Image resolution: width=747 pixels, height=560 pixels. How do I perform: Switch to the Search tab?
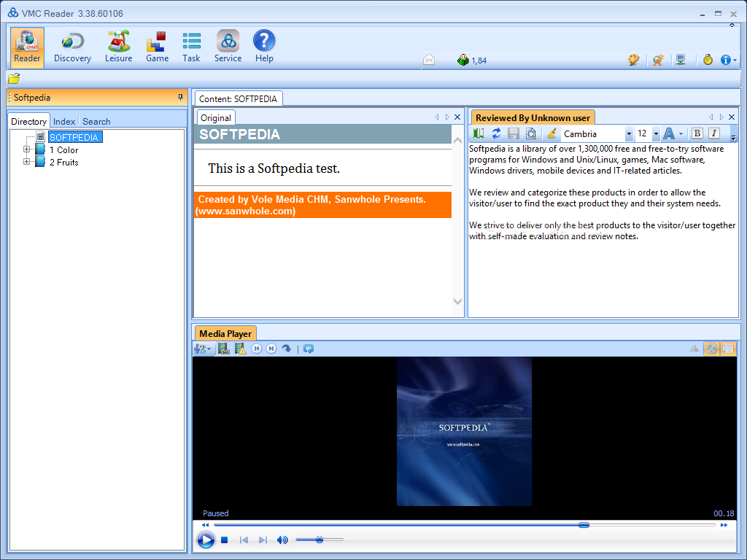tap(96, 122)
